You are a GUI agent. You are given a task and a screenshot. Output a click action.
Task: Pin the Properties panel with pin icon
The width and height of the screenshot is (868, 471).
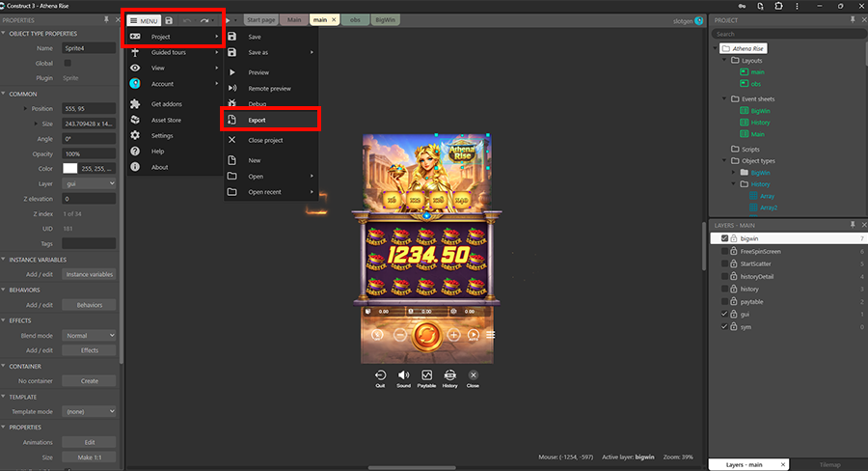click(105, 19)
